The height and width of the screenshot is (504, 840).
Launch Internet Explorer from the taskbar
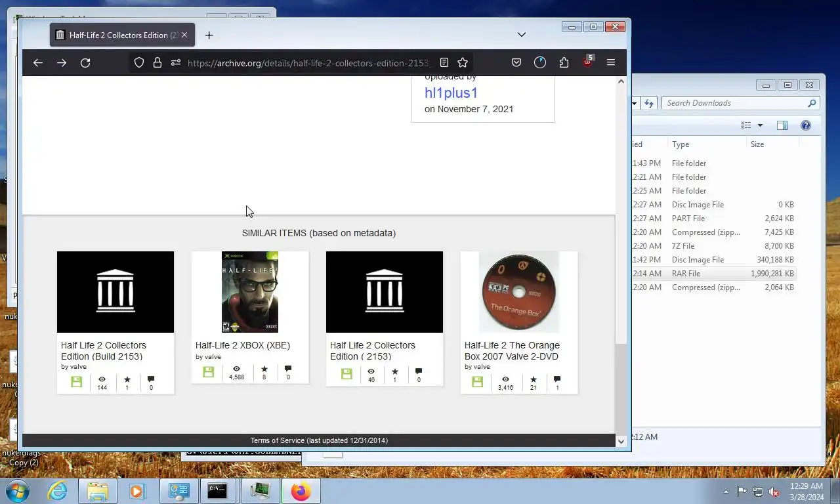pyautogui.click(x=57, y=491)
